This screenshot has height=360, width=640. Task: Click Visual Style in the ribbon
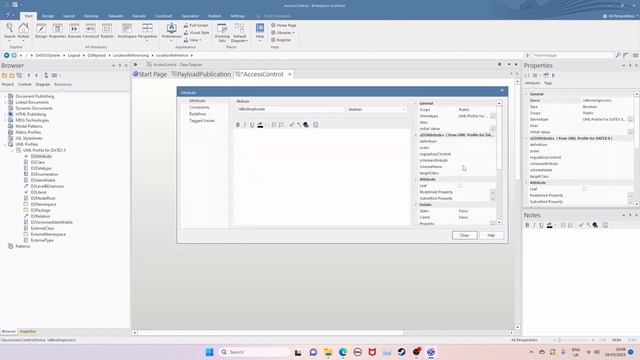(196, 33)
